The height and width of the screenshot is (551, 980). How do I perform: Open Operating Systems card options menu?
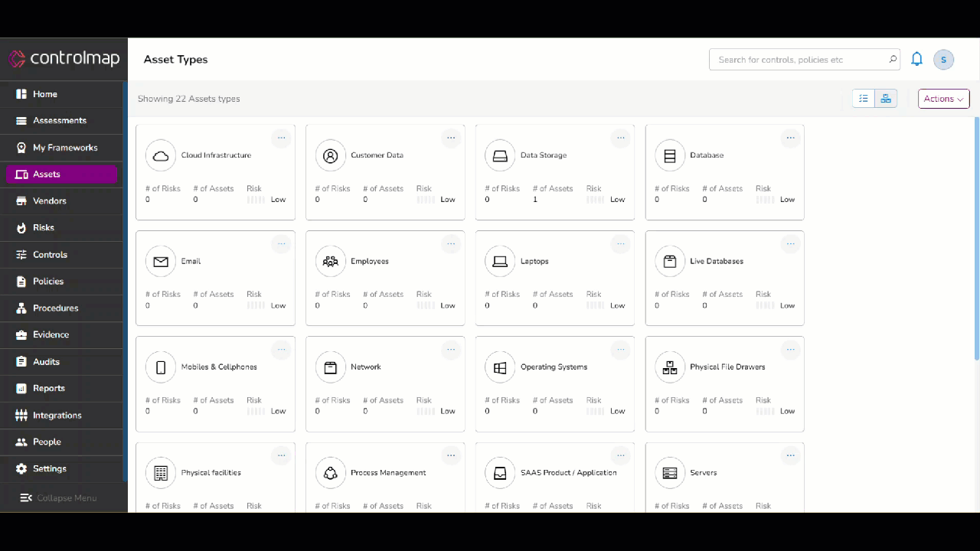[621, 350]
